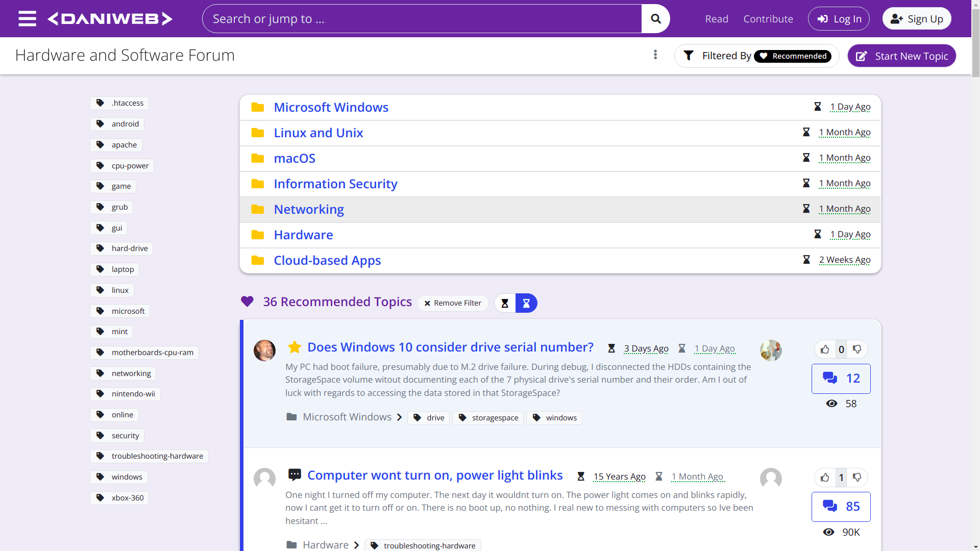Upvote the Windows 10 drive serial topic

825,349
